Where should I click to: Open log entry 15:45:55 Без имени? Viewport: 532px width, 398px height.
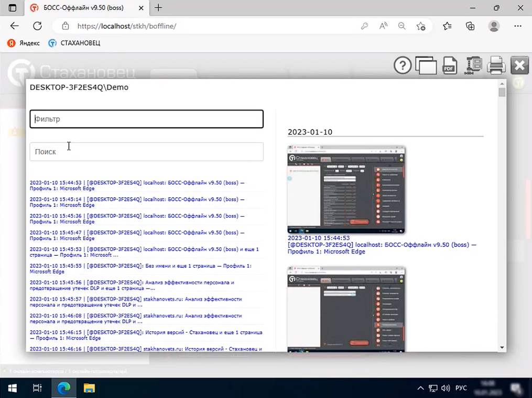[x=140, y=269]
